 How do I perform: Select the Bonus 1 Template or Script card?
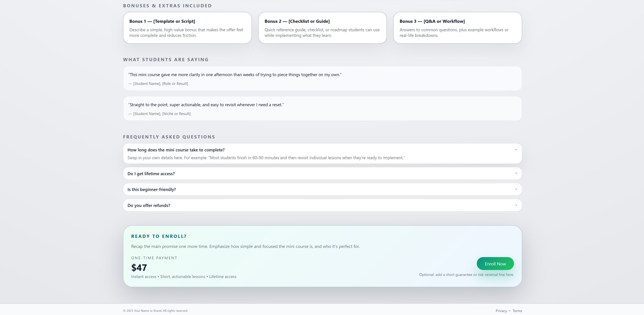point(187,28)
